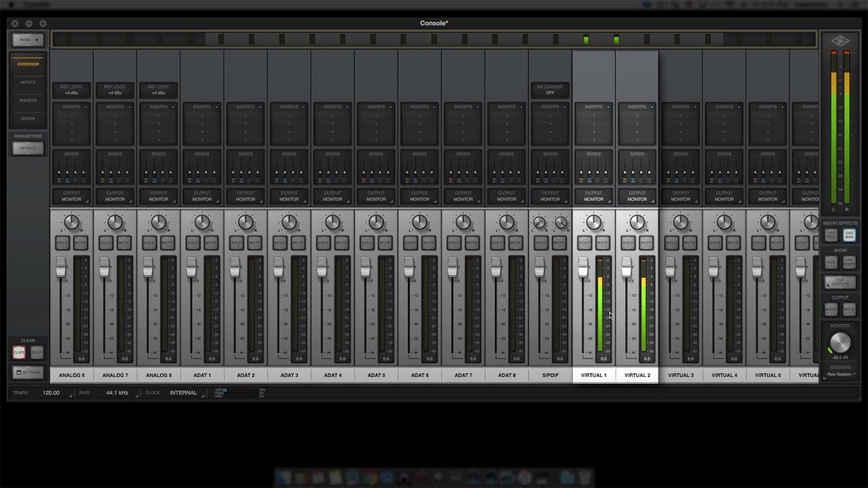The width and height of the screenshot is (868, 488).
Task: Select the ADAT 5 channel label
Action: (x=376, y=375)
